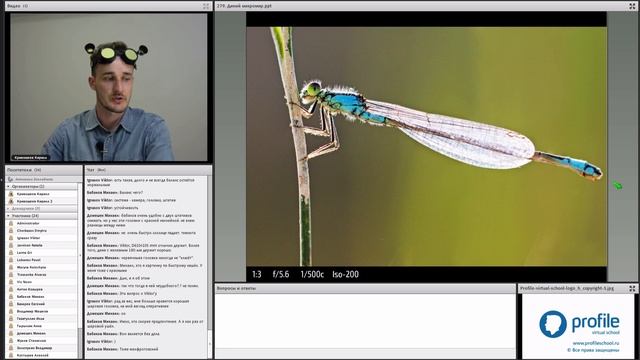Click participant icon next to Lobanov Pavel
The height and width of the screenshot is (360, 640).
11,260
